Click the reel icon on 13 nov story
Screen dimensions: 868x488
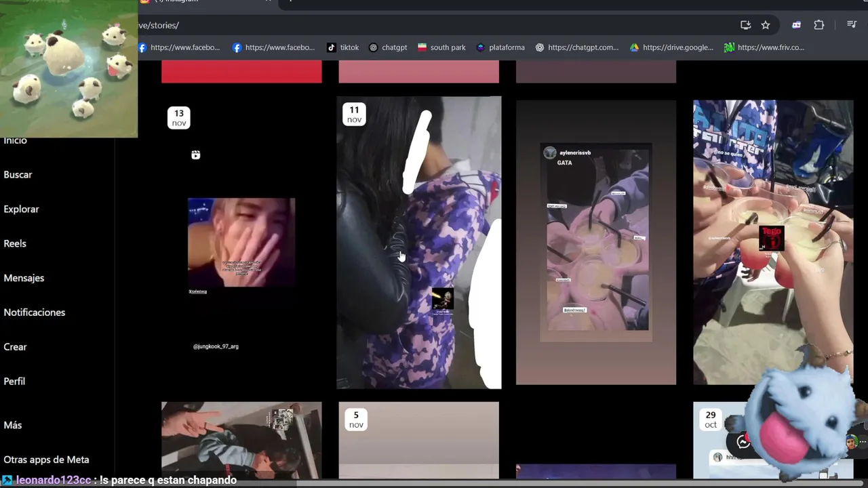click(x=195, y=155)
